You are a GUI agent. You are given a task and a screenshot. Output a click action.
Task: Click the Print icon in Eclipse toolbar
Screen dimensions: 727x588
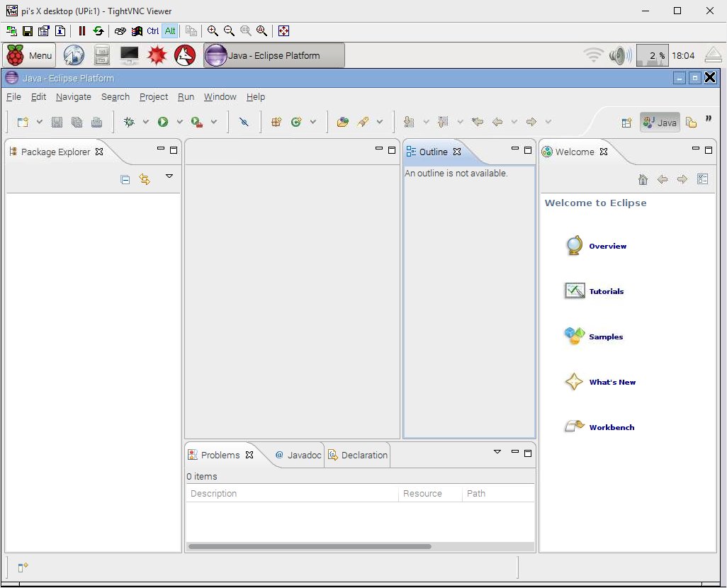pos(96,122)
